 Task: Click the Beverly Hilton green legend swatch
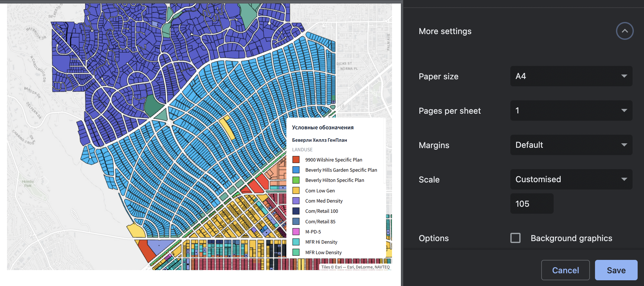tap(296, 180)
